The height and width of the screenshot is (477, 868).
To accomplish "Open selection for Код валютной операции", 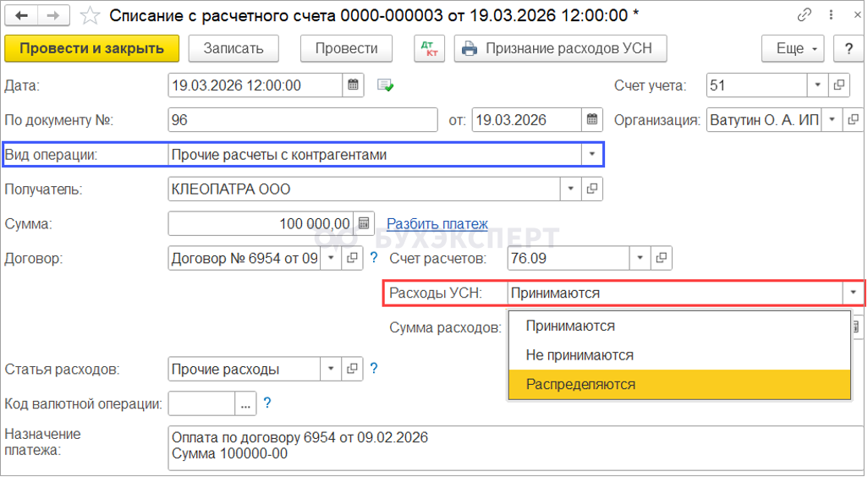I will point(246,403).
